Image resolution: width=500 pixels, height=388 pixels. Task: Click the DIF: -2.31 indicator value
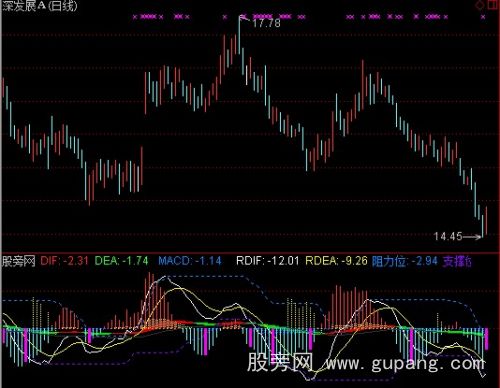coord(64,261)
